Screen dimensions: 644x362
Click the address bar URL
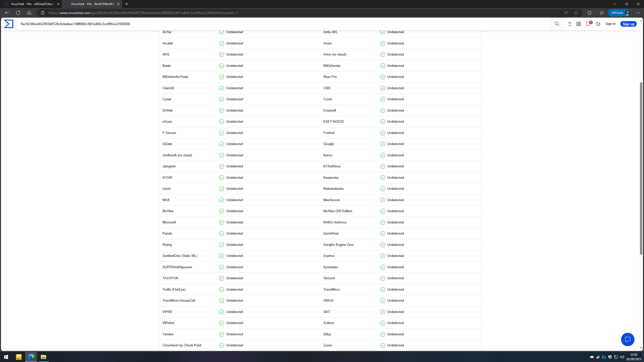point(143,13)
